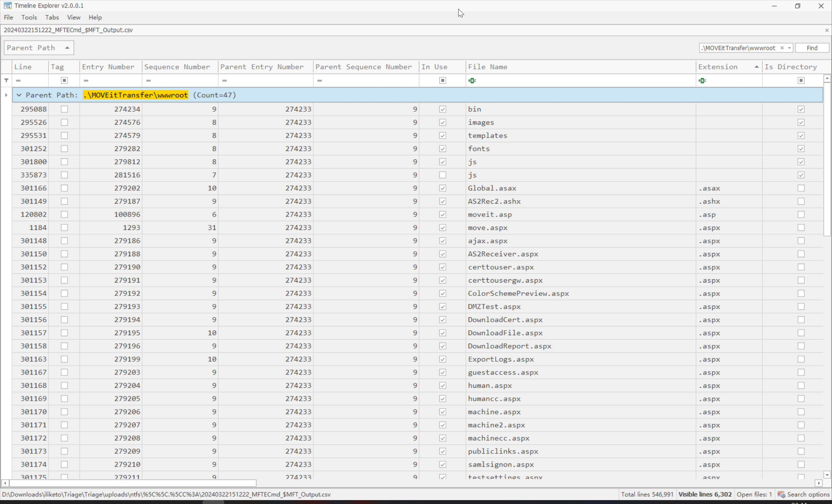Click the file name move.aspx
The width and height of the screenshot is (832, 504).
click(x=487, y=227)
